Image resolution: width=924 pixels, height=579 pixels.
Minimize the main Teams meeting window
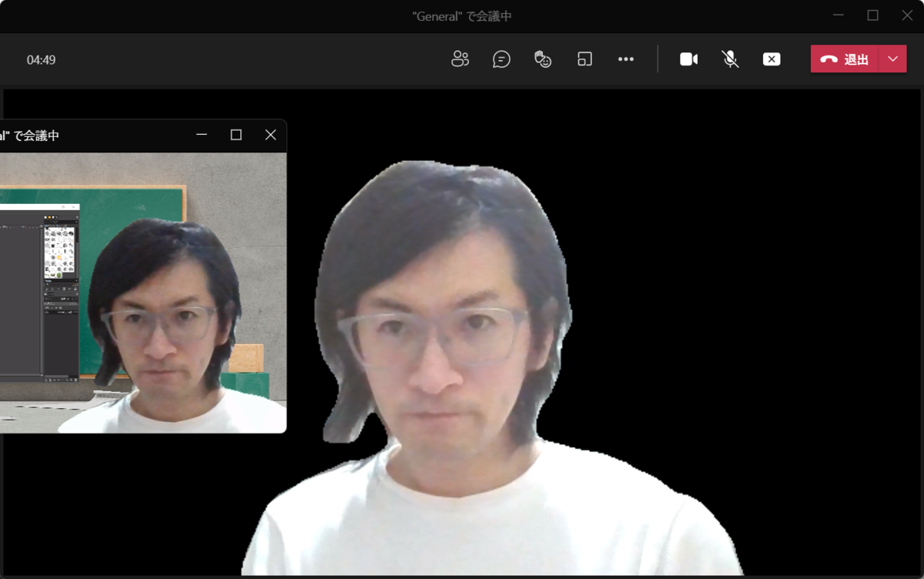[x=839, y=15]
